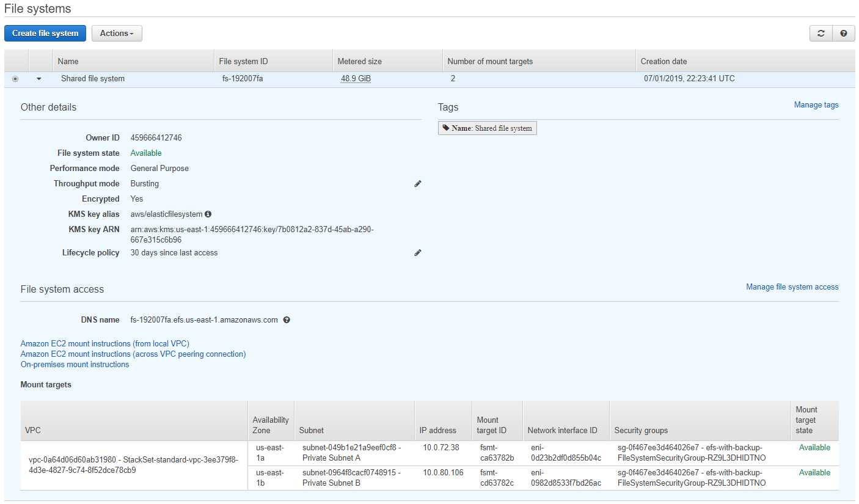View On-premises mount instructions
This screenshot has height=504, width=859.
[x=75, y=364]
